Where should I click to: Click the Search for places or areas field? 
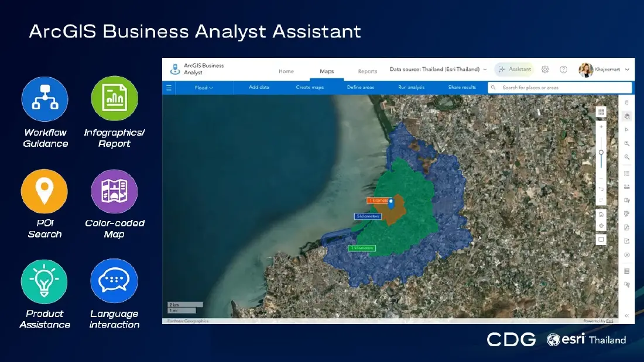point(559,87)
